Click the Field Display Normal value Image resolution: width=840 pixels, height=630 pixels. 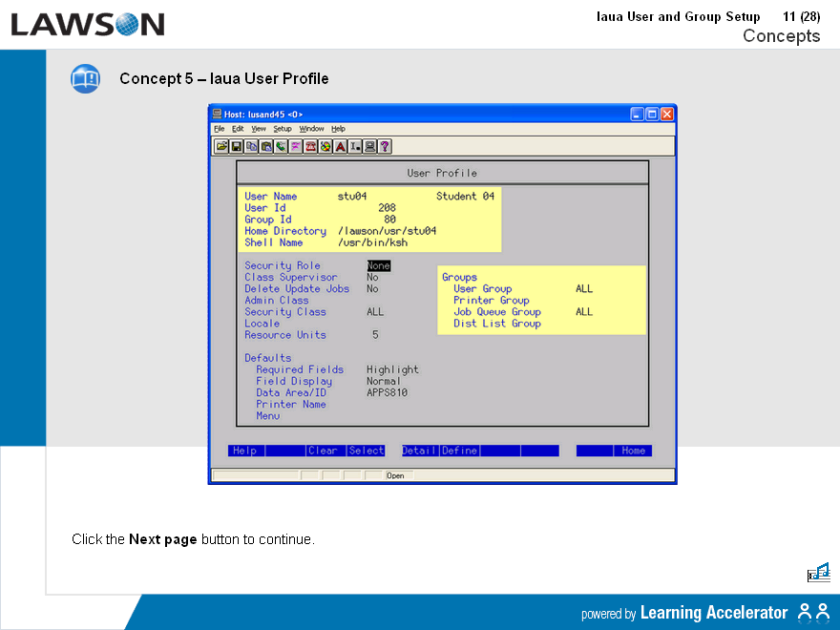point(384,381)
